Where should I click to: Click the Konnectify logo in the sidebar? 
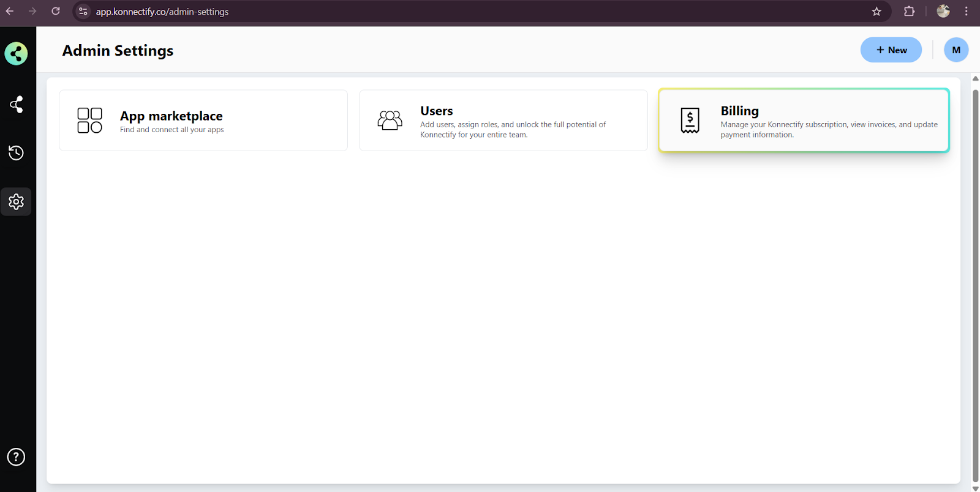16,54
